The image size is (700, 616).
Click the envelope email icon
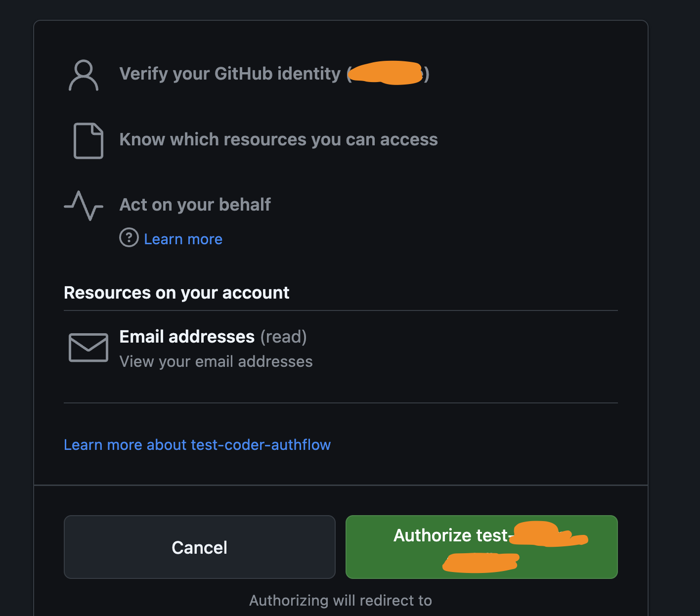pyautogui.click(x=88, y=347)
